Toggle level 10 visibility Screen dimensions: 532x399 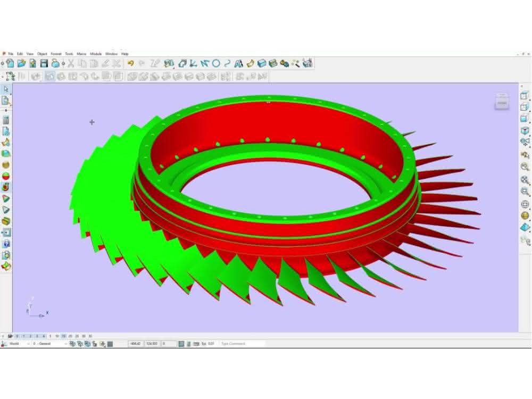[x=57, y=336]
